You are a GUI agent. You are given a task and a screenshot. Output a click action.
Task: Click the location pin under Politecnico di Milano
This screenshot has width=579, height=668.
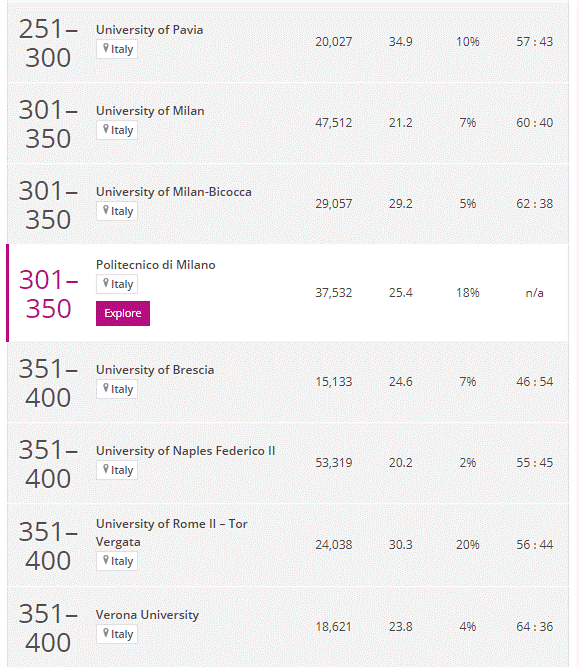106,283
